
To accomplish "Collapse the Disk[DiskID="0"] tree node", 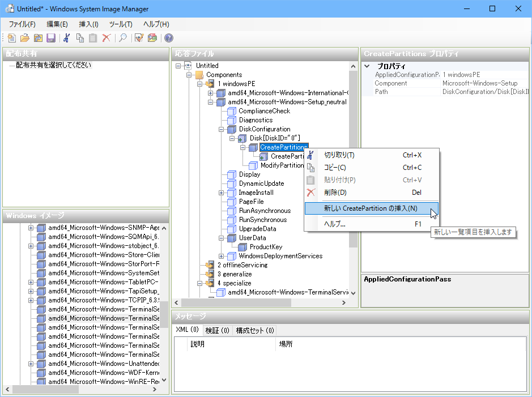I will tap(232, 138).
